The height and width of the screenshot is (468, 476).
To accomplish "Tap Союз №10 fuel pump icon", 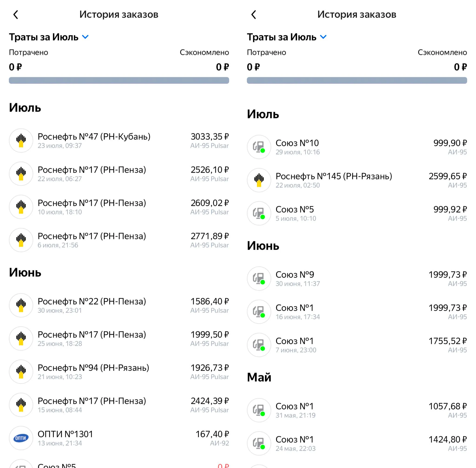I will 259,147.
